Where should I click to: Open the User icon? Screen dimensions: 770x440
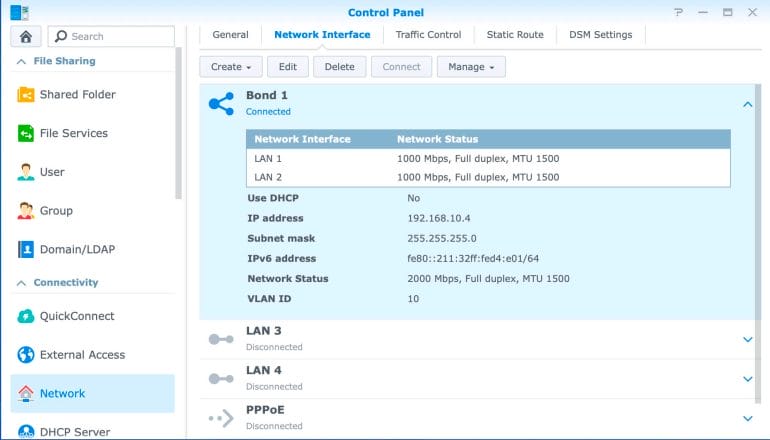point(26,172)
